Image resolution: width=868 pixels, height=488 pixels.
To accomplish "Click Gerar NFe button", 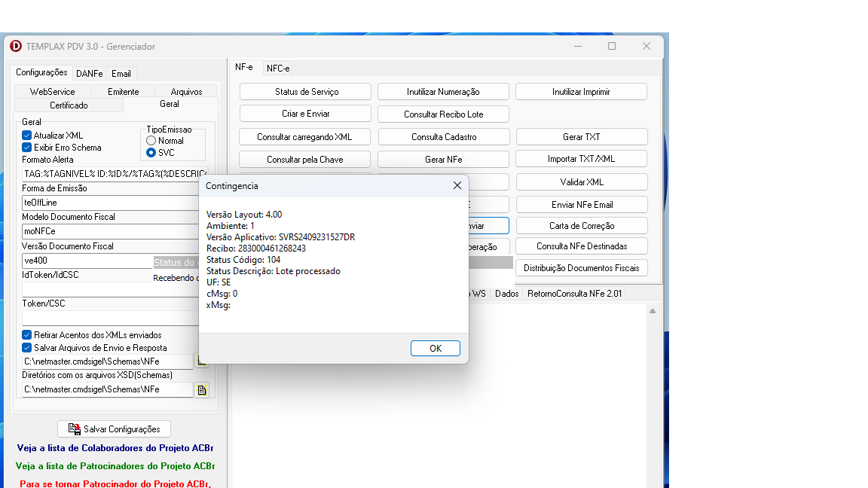I will coord(443,160).
